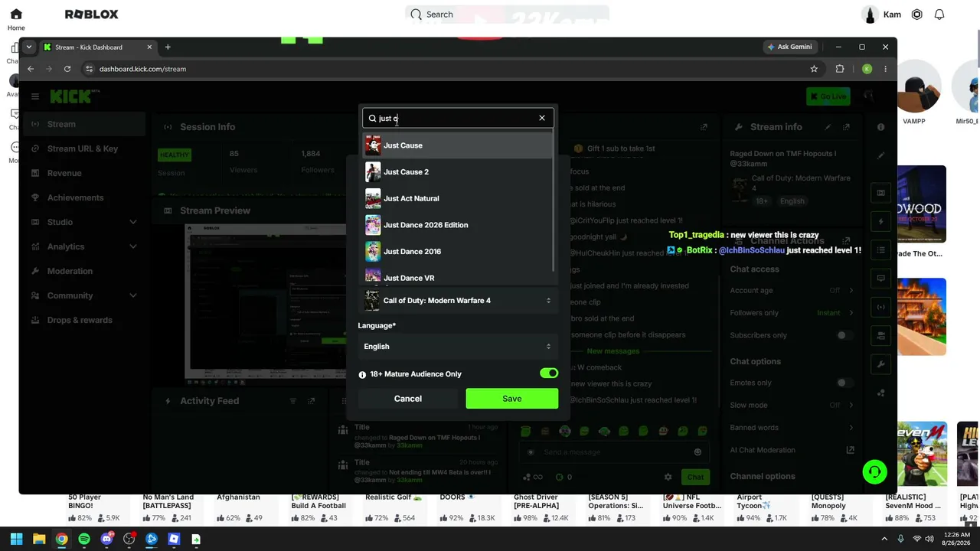The width and height of the screenshot is (980, 551).
Task: Pop out the Stream info panel
Action: pyautogui.click(x=847, y=127)
